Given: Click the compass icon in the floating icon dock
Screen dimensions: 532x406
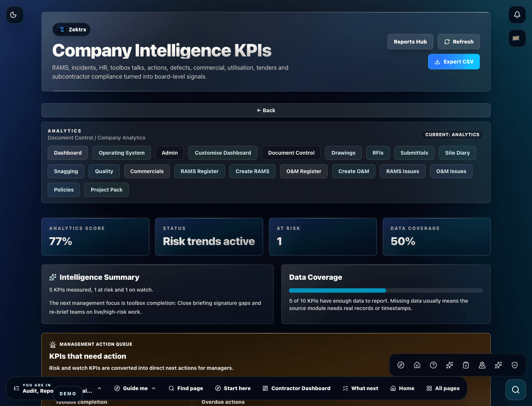Looking at the screenshot, I should click(x=401, y=365).
